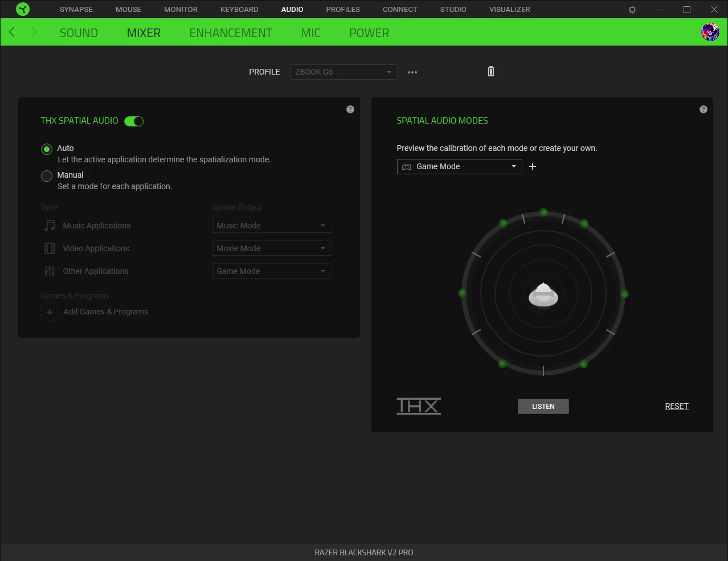Add a new spatial audio mode

[533, 166]
